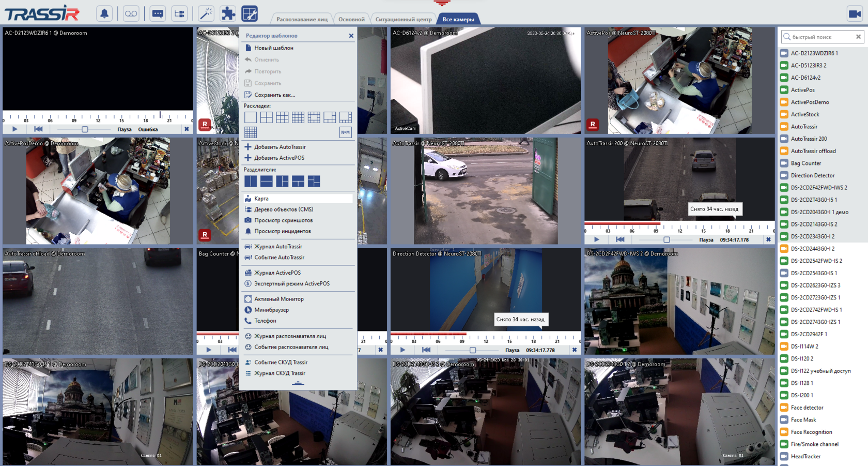Open modules with the puzzle piece icon
Screen dimensions: 868x466
click(227, 13)
